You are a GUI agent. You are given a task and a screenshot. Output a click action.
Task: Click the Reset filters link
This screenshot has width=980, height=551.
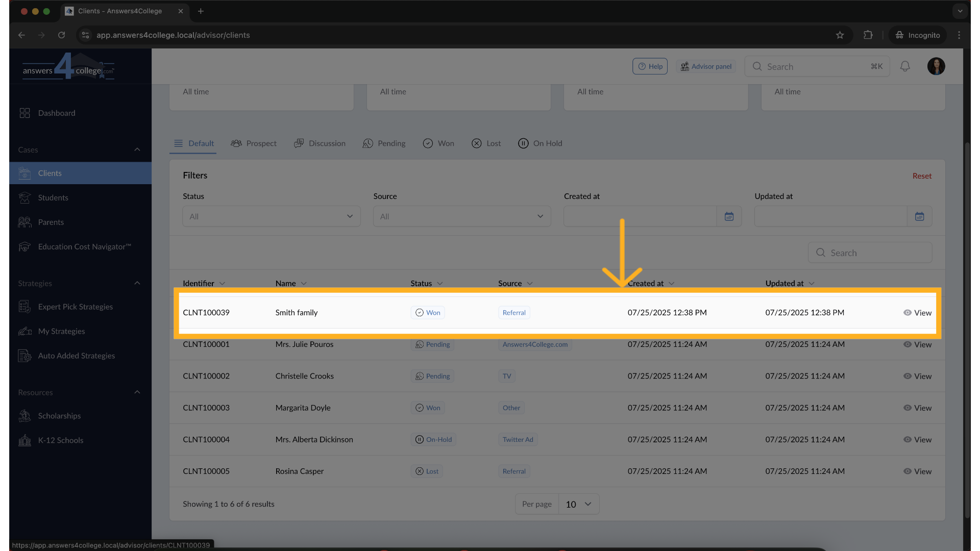coord(922,176)
